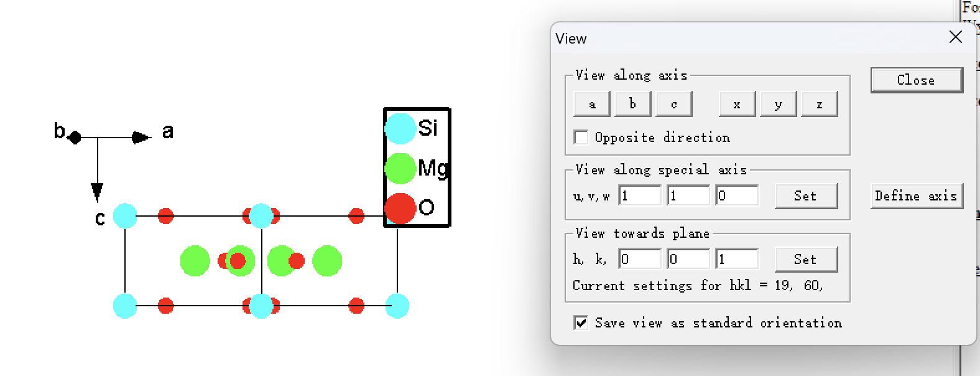
Task: Click the 'a' axis view button
Action: tap(591, 104)
